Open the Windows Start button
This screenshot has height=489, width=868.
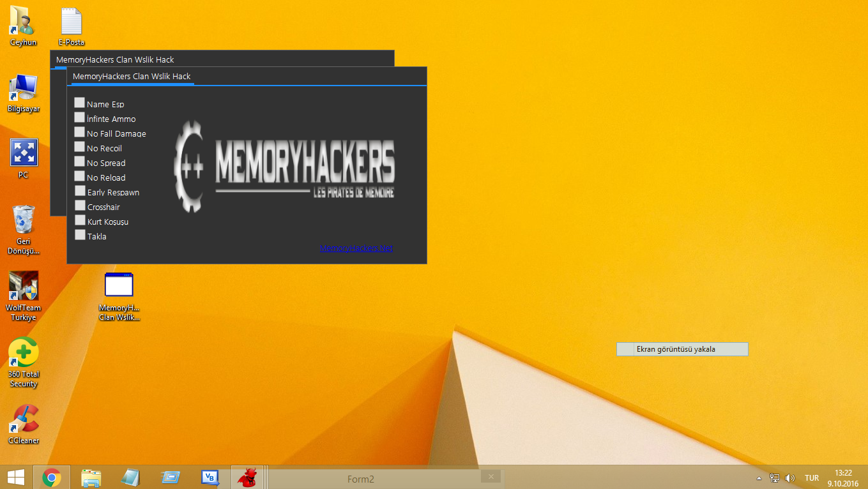pos(15,478)
